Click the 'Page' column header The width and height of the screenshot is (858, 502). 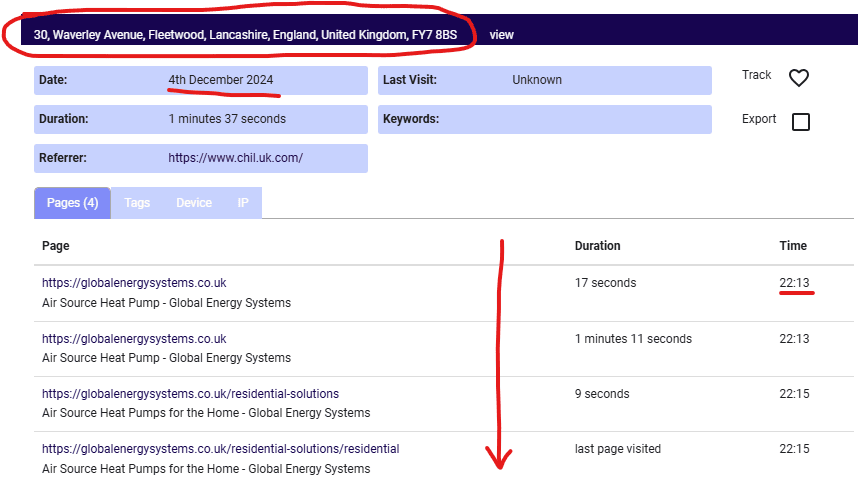pyautogui.click(x=56, y=246)
